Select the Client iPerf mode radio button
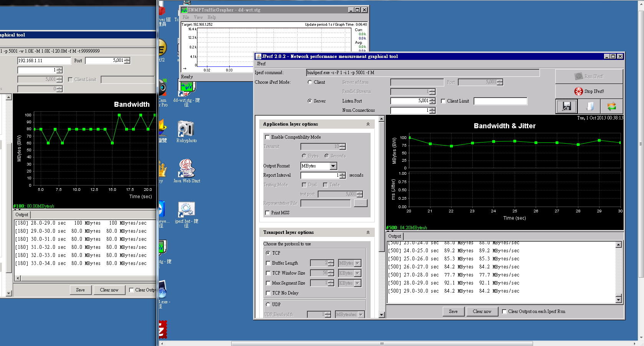 click(310, 82)
